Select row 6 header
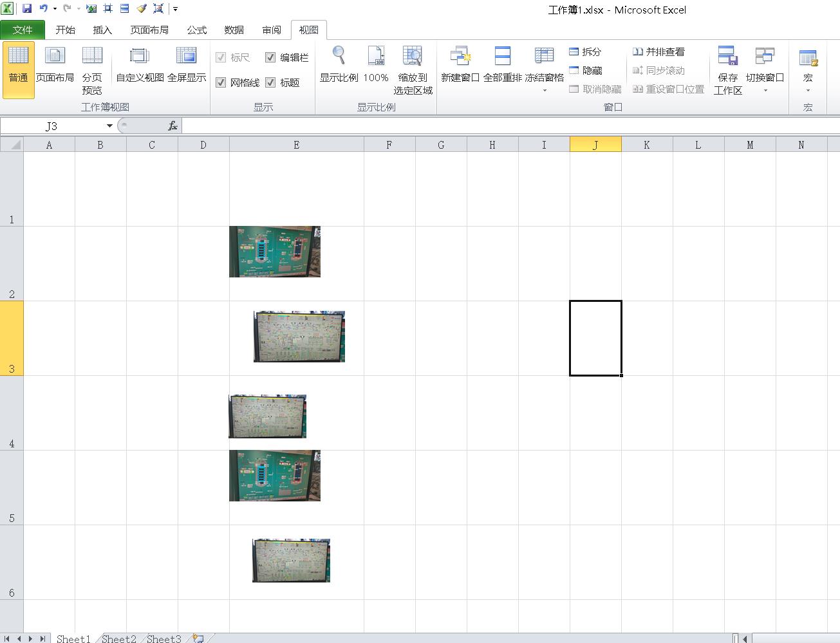Screen dimensions: 840x643 pyautogui.click(x=12, y=562)
